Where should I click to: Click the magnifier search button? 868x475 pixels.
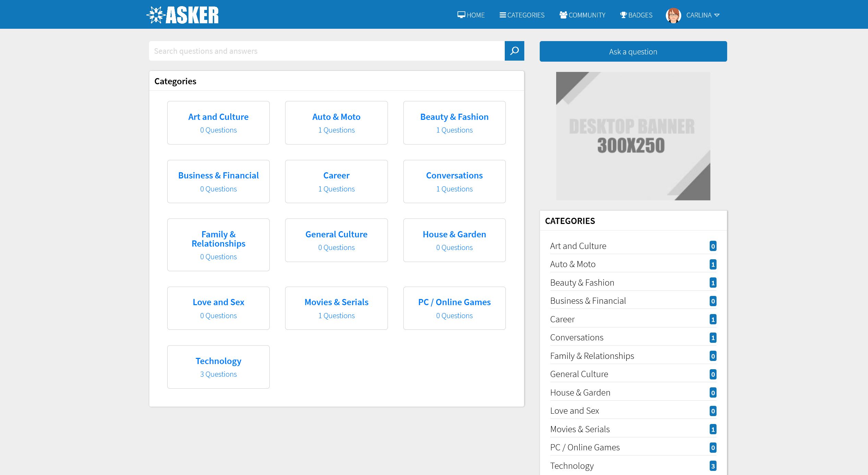click(x=514, y=51)
